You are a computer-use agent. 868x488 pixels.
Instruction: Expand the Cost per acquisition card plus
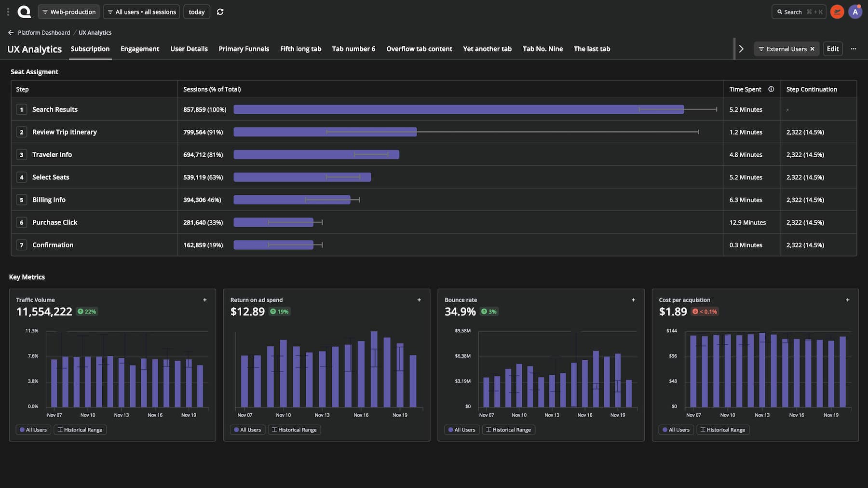(x=848, y=300)
